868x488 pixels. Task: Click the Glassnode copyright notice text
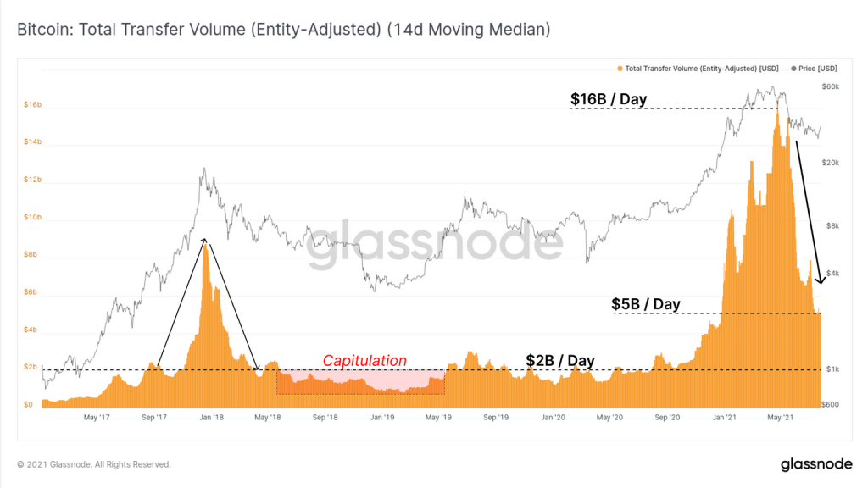pyautogui.click(x=93, y=464)
